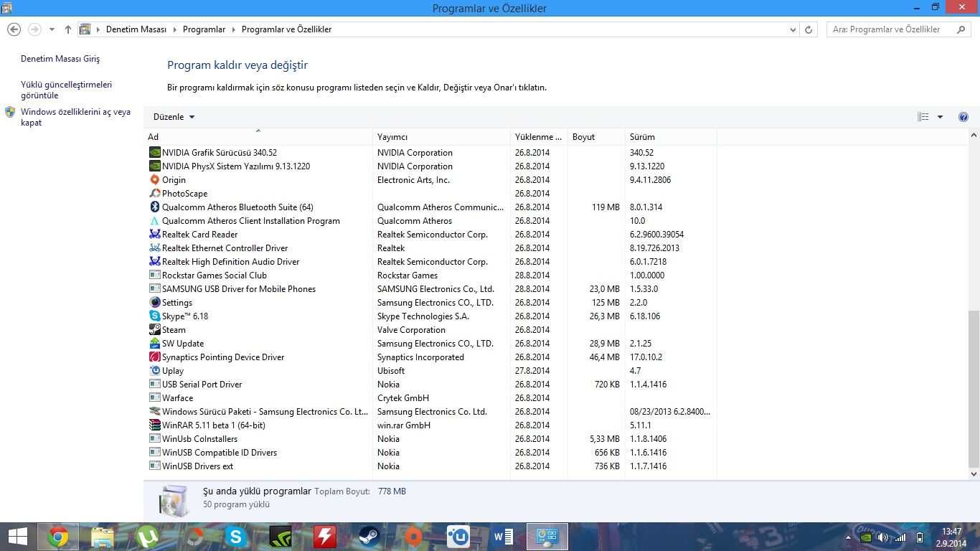The image size is (980, 551).
Task: Refresh the Programlar ve Özellikler view
Action: [809, 29]
